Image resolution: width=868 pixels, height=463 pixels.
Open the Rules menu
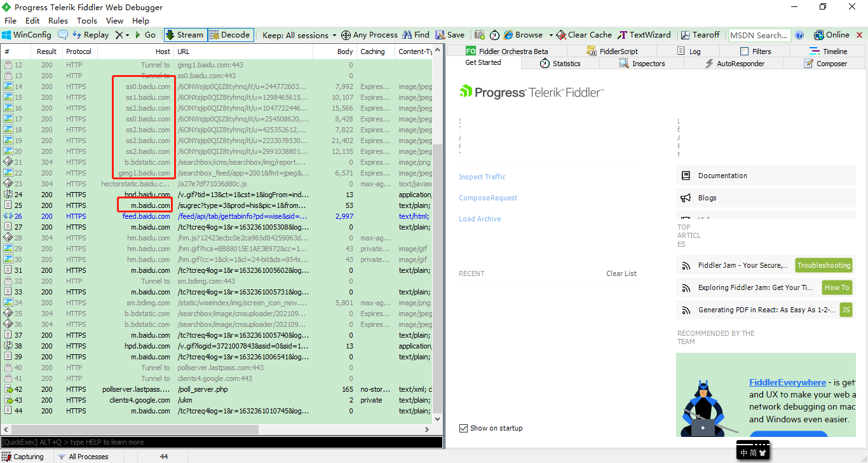58,21
